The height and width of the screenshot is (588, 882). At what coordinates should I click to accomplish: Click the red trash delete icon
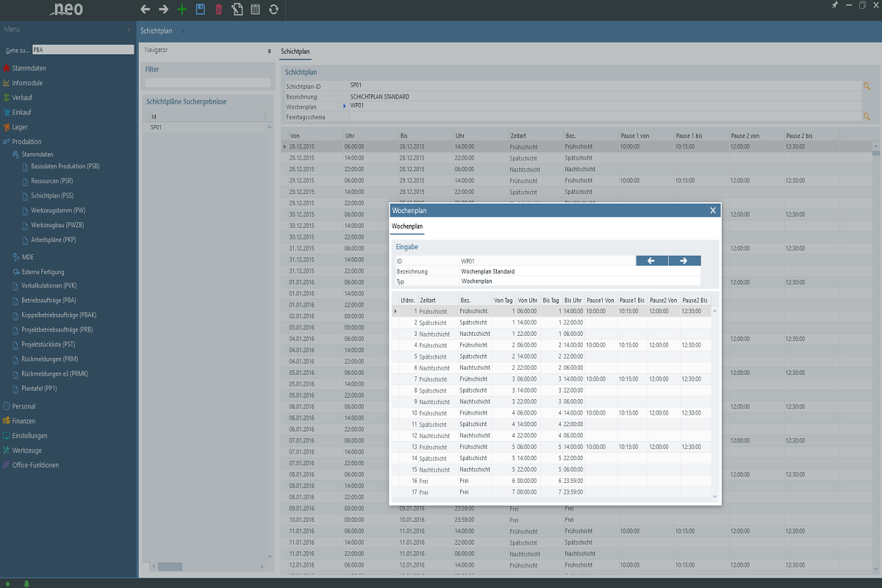(x=218, y=10)
